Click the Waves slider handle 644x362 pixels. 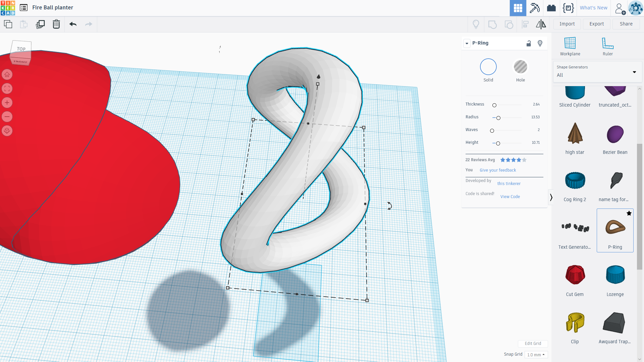click(492, 131)
